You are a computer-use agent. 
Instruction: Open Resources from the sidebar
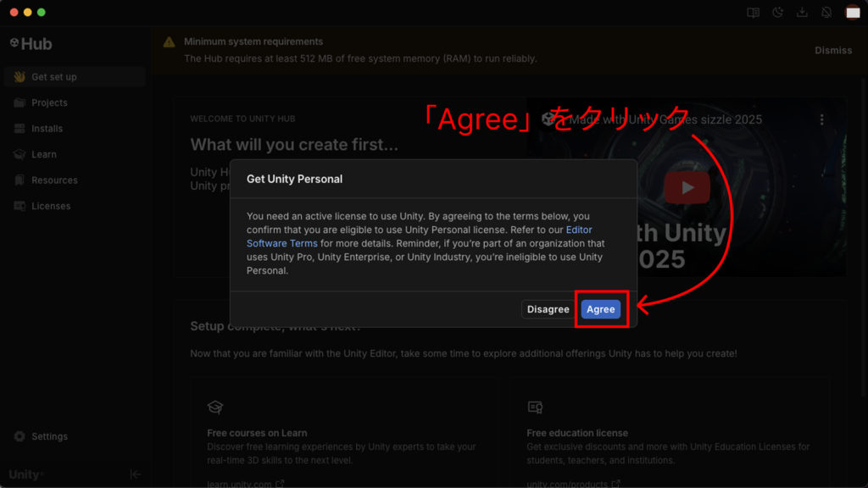tap(54, 180)
